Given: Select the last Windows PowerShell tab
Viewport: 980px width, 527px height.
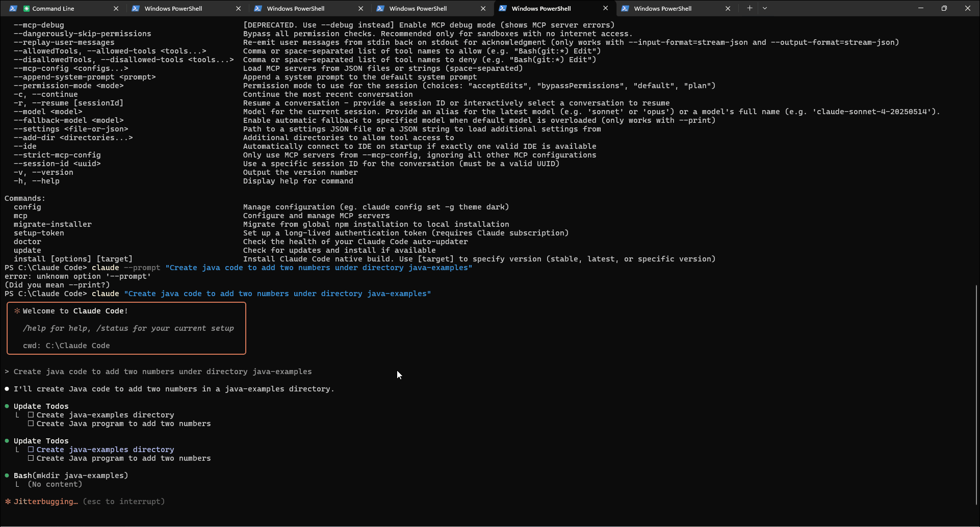Looking at the screenshot, I should 676,8.
